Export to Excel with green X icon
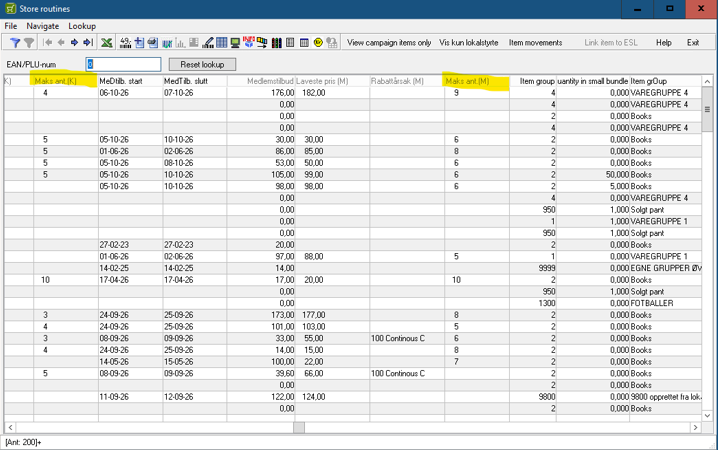This screenshot has width=718, height=450. (x=107, y=43)
